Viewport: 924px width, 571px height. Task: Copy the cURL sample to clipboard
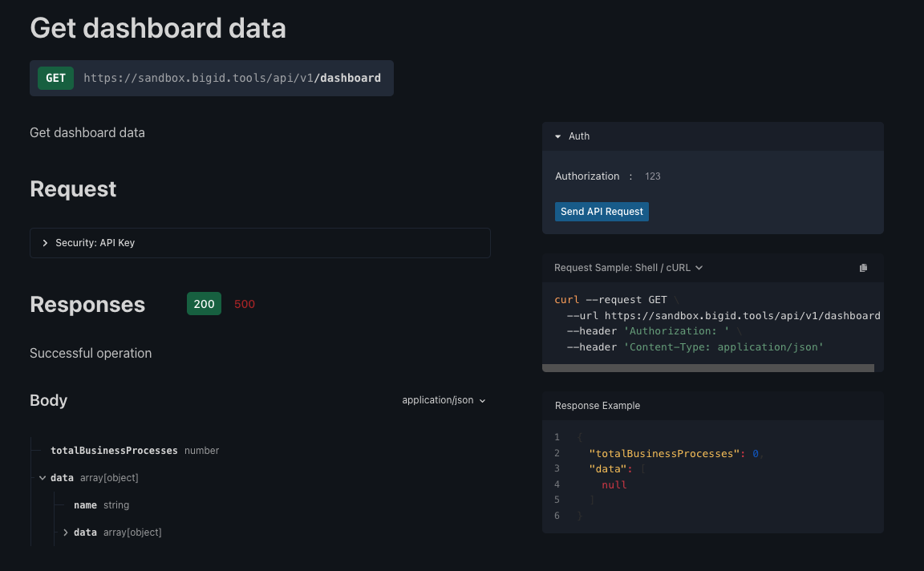point(863,267)
